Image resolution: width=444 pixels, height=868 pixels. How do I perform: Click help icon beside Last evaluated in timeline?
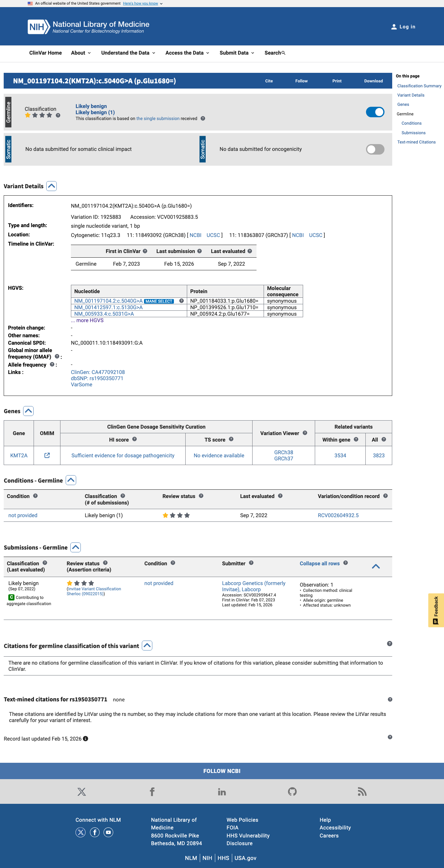[x=249, y=251]
